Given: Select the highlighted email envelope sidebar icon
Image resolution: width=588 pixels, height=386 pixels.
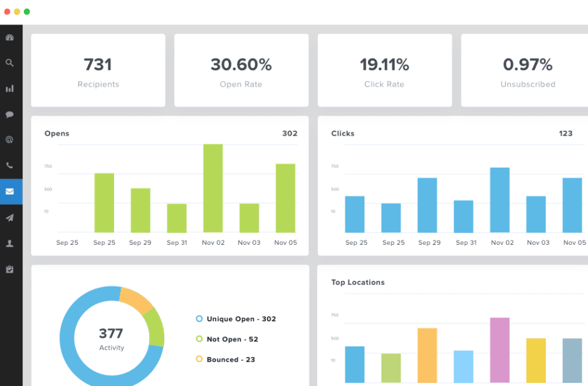Looking at the screenshot, I should (11, 191).
